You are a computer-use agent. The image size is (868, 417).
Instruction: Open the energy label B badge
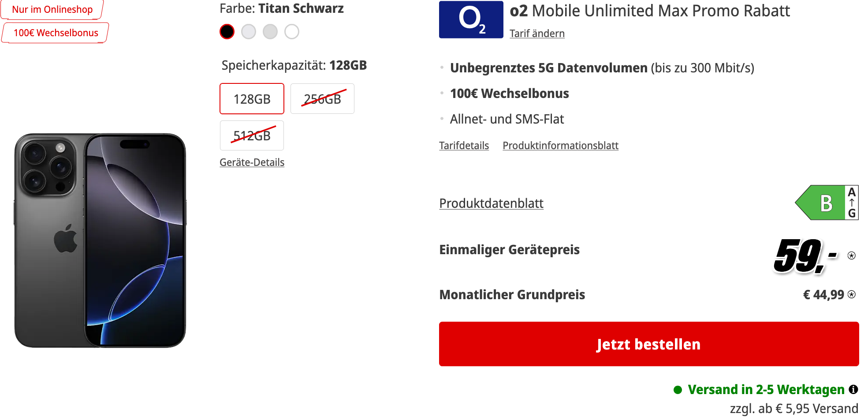(x=827, y=203)
